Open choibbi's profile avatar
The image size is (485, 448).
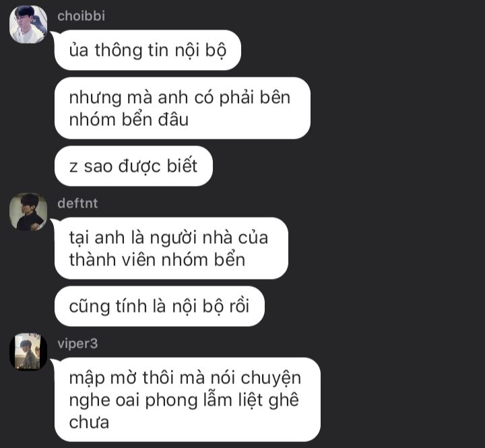point(28,24)
